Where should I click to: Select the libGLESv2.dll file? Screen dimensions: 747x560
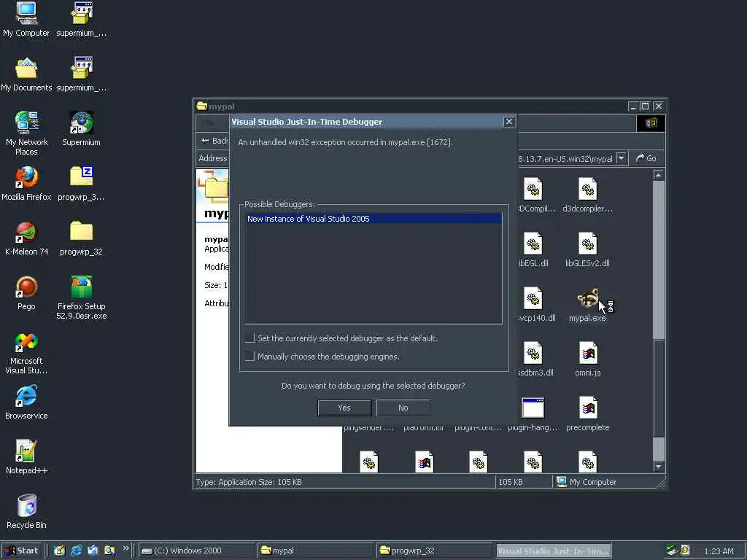tap(587, 250)
